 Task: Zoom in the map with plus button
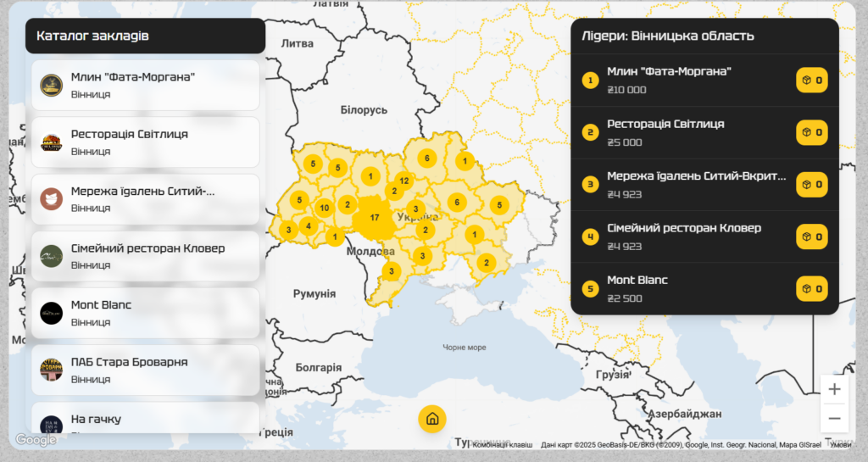(x=834, y=390)
